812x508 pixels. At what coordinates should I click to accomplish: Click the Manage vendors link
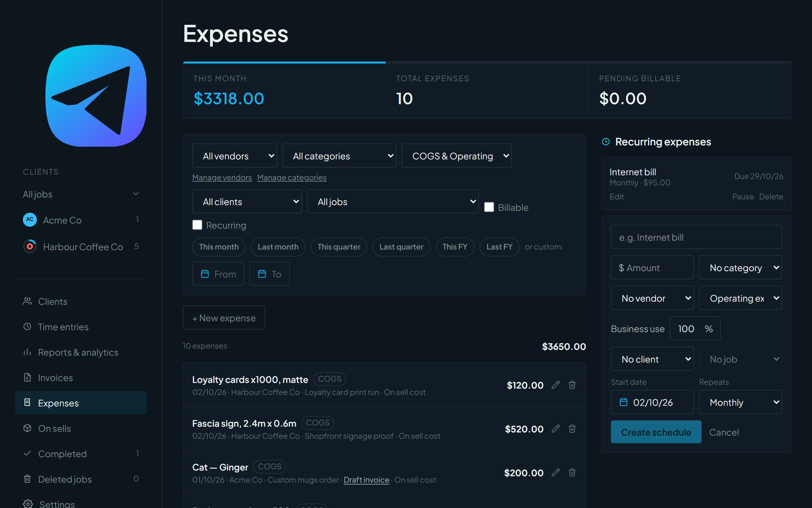coord(222,177)
